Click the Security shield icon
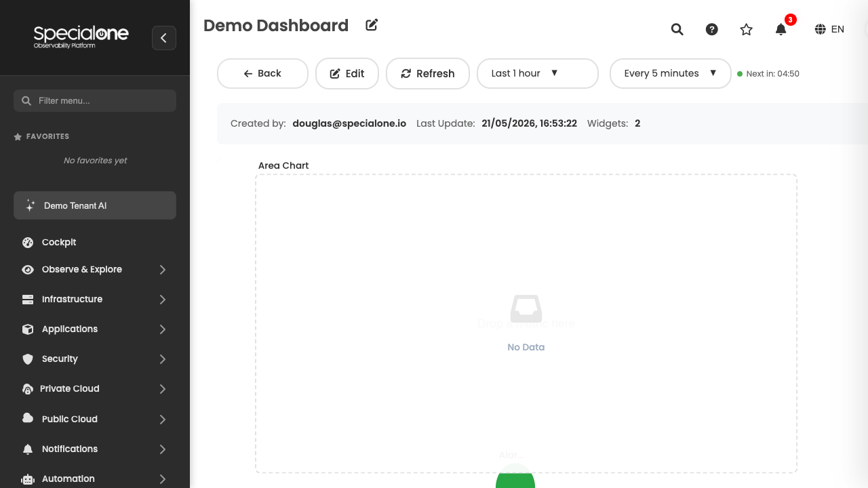This screenshot has height=488, width=868. (x=28, y=359)
